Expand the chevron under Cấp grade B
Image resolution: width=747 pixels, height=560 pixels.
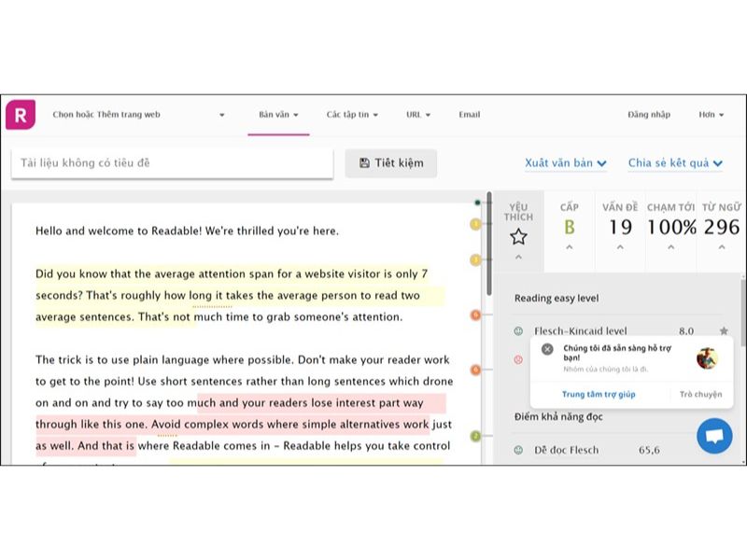(570, 247)
